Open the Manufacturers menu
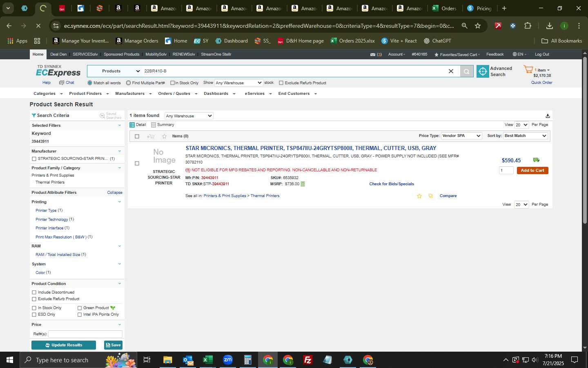The height and width of the screenshot is (368, 588). click(134, 94)
